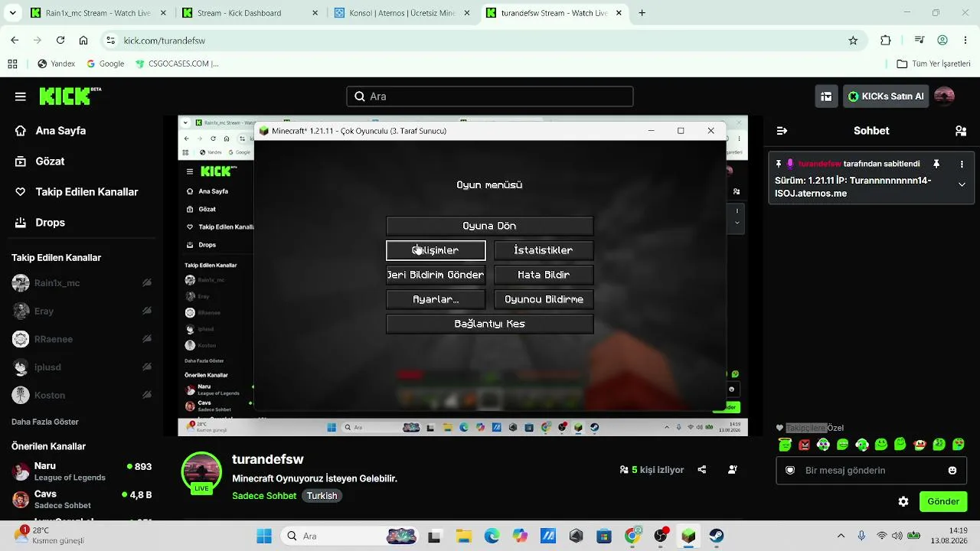
Task: Open Steam from the taskbar
Action: 717,536
